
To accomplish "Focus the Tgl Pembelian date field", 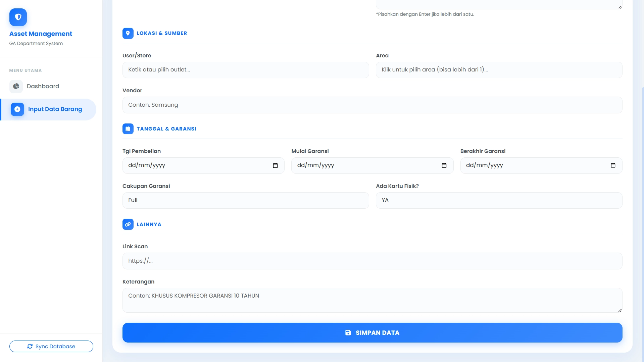I will (203, 165).
